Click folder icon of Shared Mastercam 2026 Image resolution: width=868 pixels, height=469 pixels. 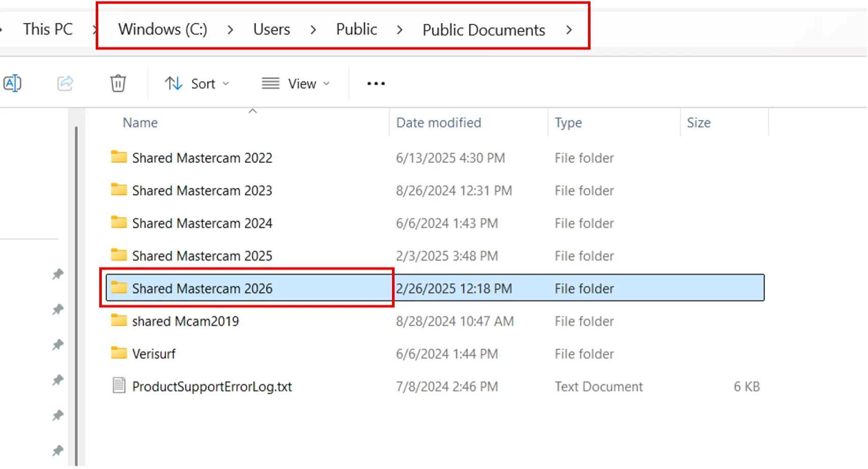coord(119,287)
